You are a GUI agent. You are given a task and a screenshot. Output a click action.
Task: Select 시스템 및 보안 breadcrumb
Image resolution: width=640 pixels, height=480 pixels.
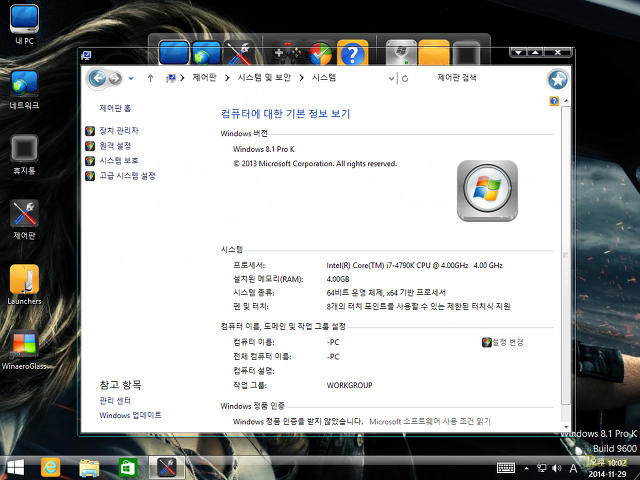pyautogui.click(x=264, y=78)
